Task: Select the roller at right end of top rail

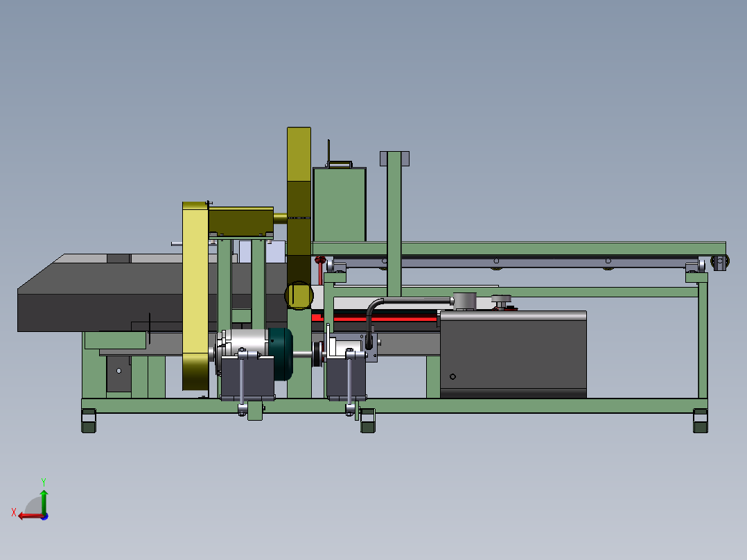Action: (x=719, y=262)
